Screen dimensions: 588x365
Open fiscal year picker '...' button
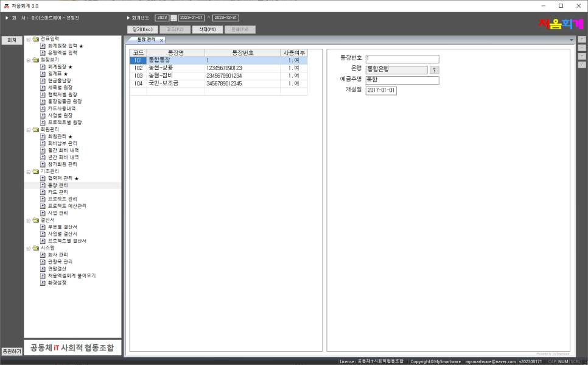point(173,18)
